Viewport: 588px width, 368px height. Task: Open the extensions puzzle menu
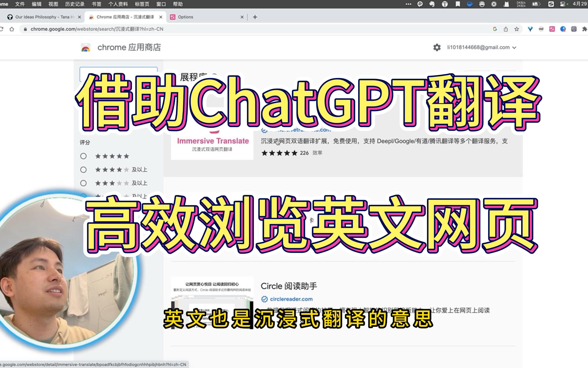coord(585,29)
